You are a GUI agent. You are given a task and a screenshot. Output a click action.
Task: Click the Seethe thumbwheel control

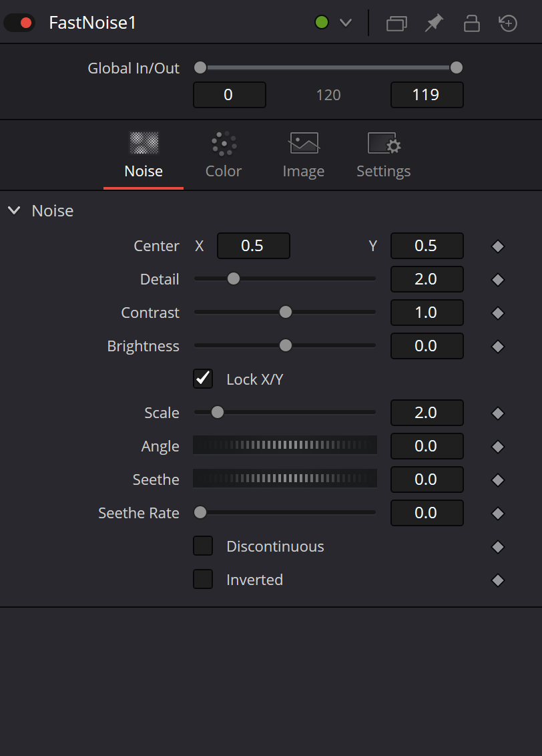[285, 478]
